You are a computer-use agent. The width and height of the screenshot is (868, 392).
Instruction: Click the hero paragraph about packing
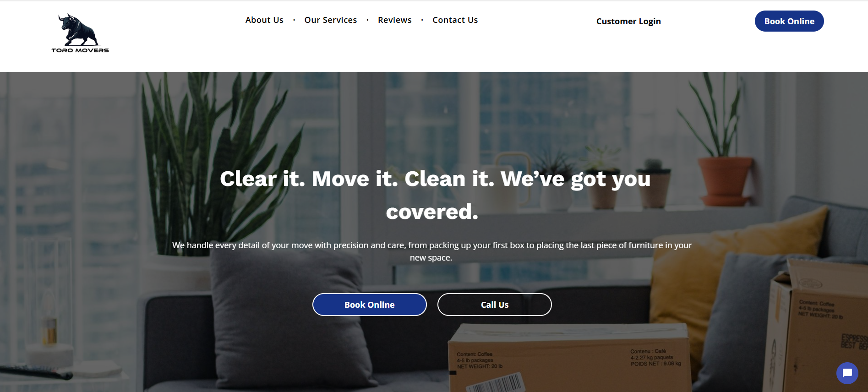point(432,251)
